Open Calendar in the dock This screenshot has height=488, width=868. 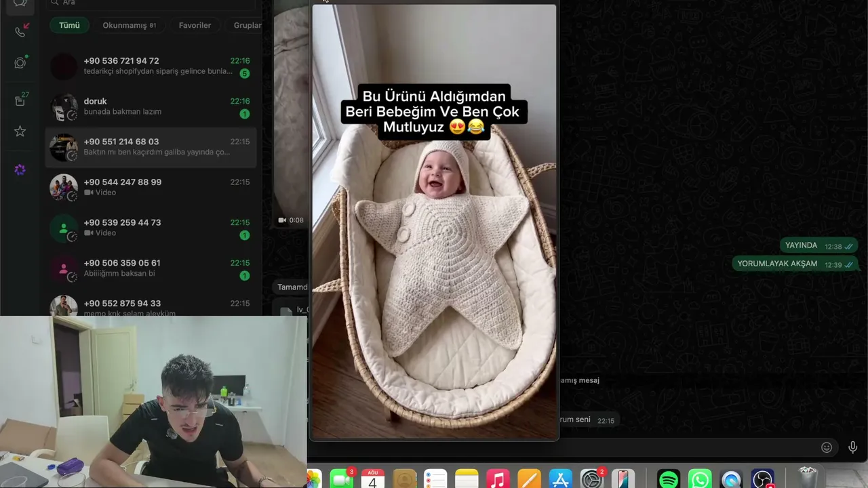tap(373, 479)
